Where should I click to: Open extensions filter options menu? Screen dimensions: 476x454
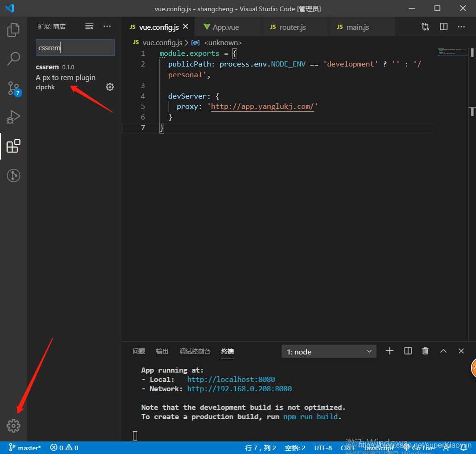pos(89,27)
